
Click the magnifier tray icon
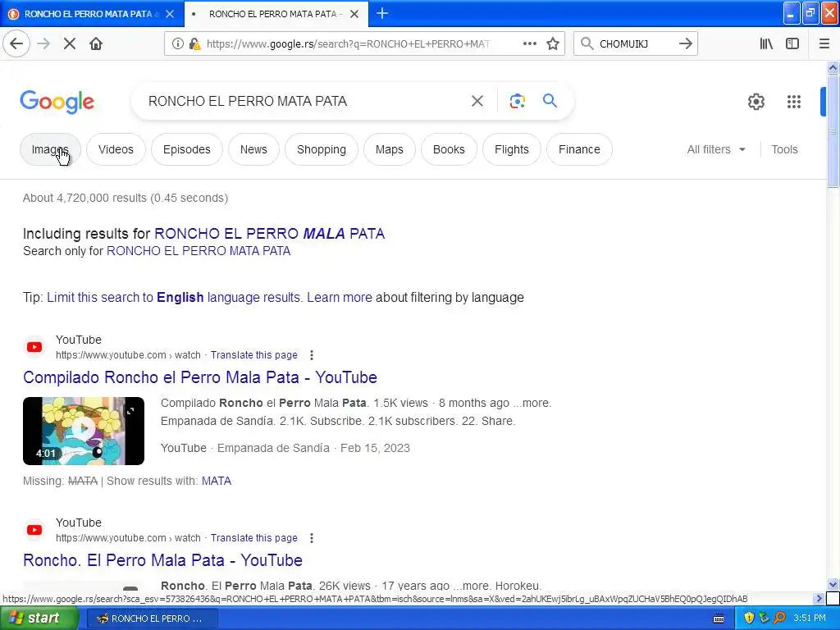coord(779,619)
